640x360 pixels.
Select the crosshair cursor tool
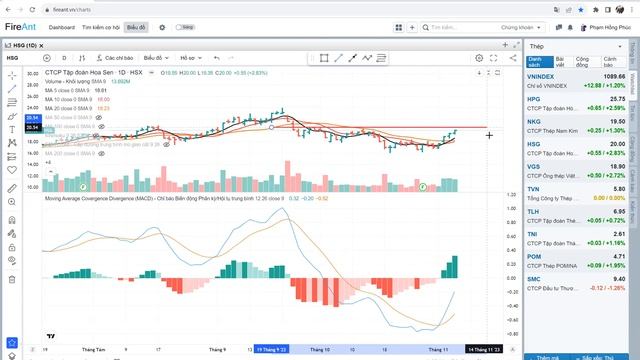tap(12, 76)
